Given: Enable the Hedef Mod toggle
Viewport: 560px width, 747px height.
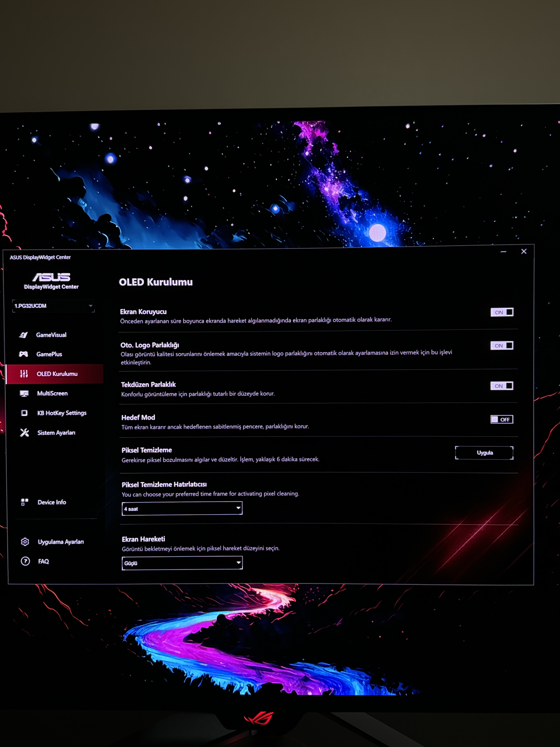Looking at the screenshot, I should [x=502, y=419].
